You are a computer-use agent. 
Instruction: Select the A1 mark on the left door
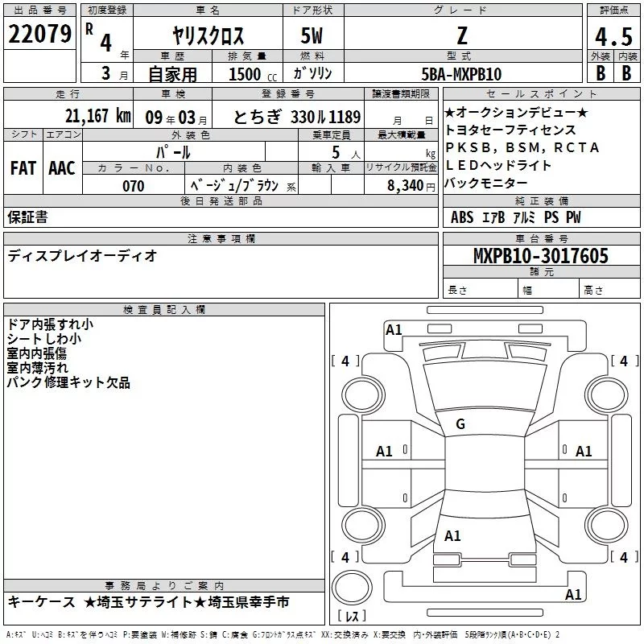click(385, 452)
